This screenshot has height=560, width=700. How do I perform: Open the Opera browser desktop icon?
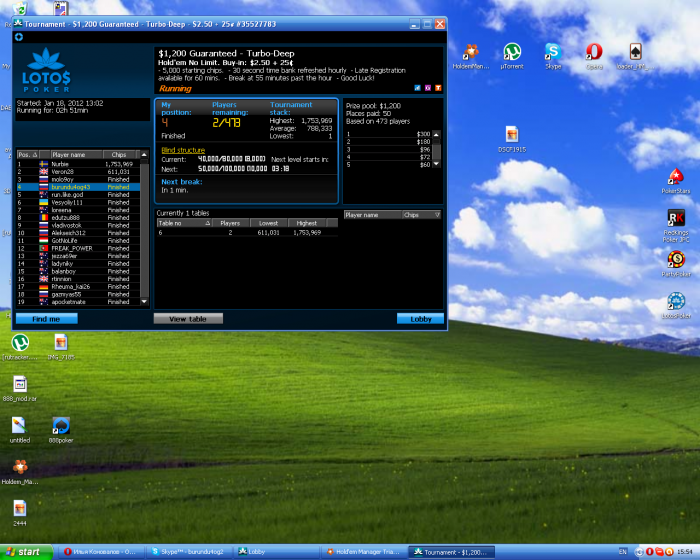click(594, 52)
